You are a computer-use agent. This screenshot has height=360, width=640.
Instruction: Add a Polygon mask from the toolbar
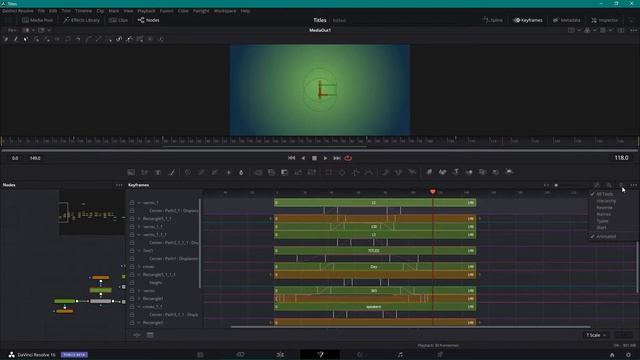point(356,172)
